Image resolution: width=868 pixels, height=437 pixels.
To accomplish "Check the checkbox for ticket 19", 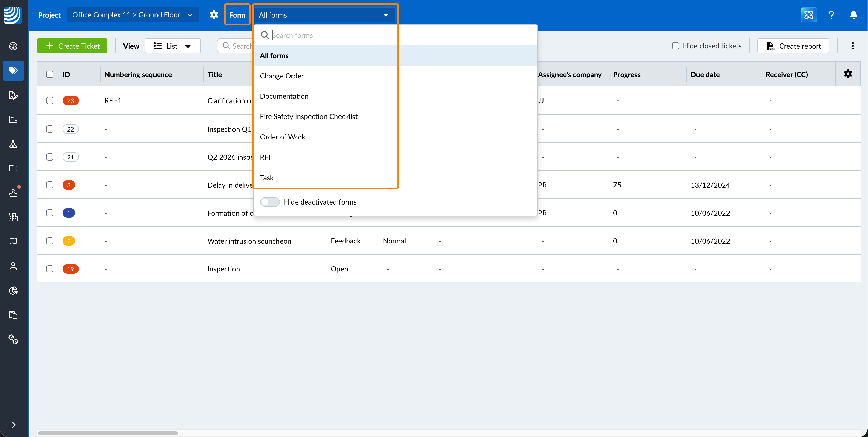I will [x=50, y=269].
